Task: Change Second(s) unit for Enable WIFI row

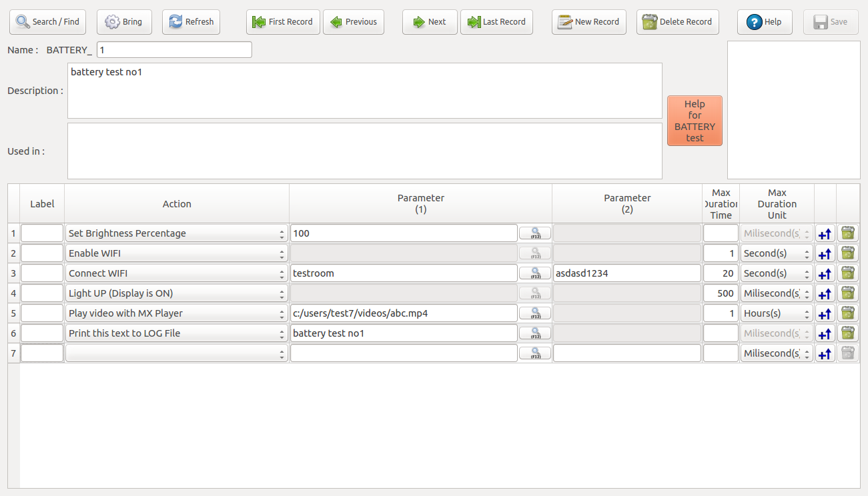Action: pos(777,253)
